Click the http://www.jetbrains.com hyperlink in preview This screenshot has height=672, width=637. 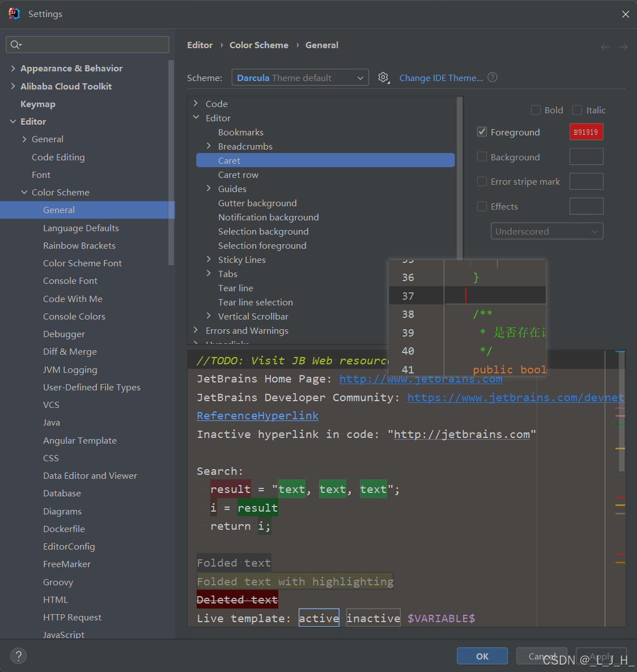pos(421,379)
